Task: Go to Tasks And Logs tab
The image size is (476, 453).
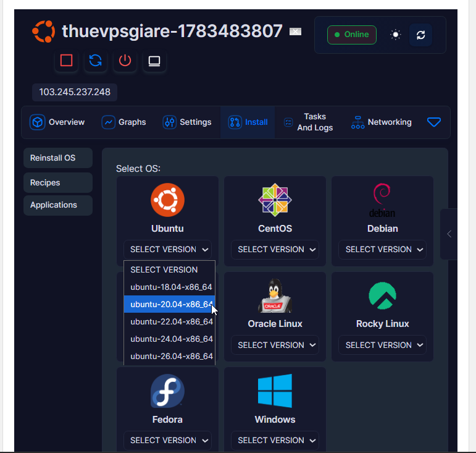Action: [309, 122]
